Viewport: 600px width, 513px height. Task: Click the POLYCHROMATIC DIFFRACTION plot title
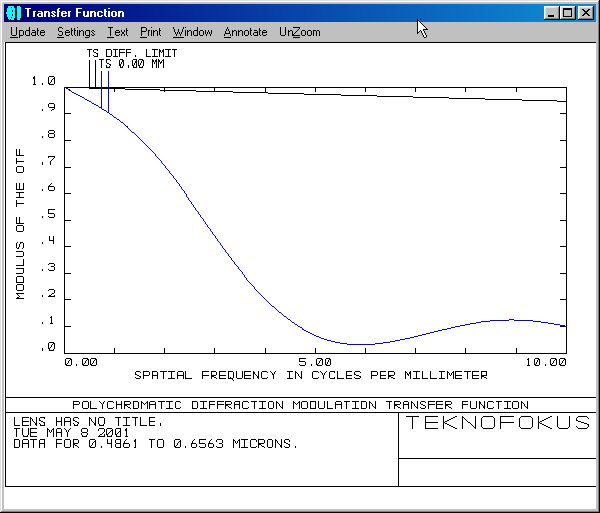300,405
